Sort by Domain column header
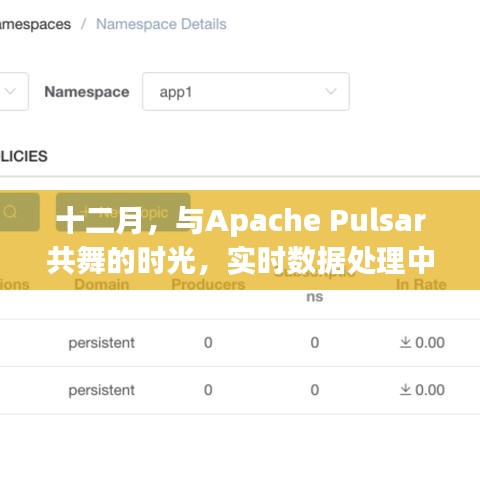The height and width of the screenshot is (480, 480). pyautogui.click(x=102, y=284)
